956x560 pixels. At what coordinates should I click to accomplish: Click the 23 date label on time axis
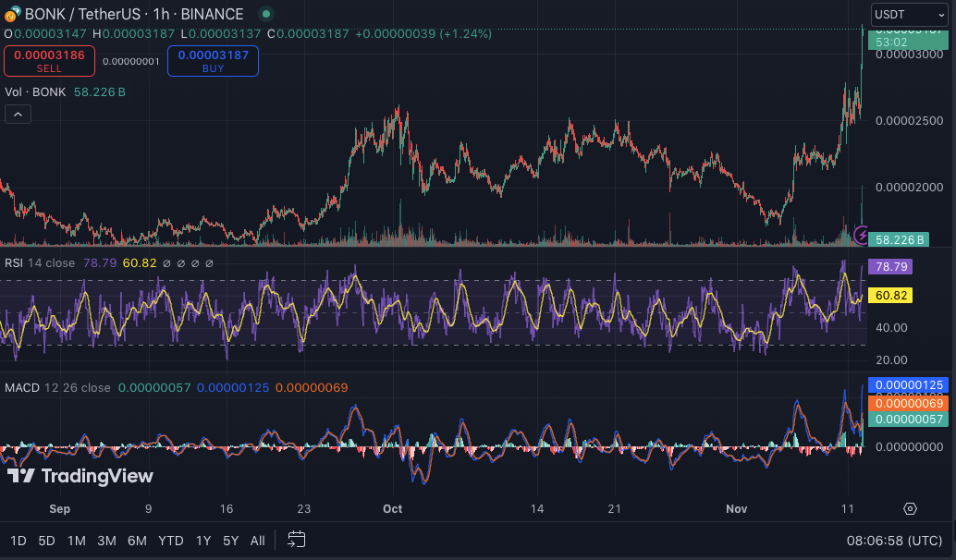tap(303, 509)
